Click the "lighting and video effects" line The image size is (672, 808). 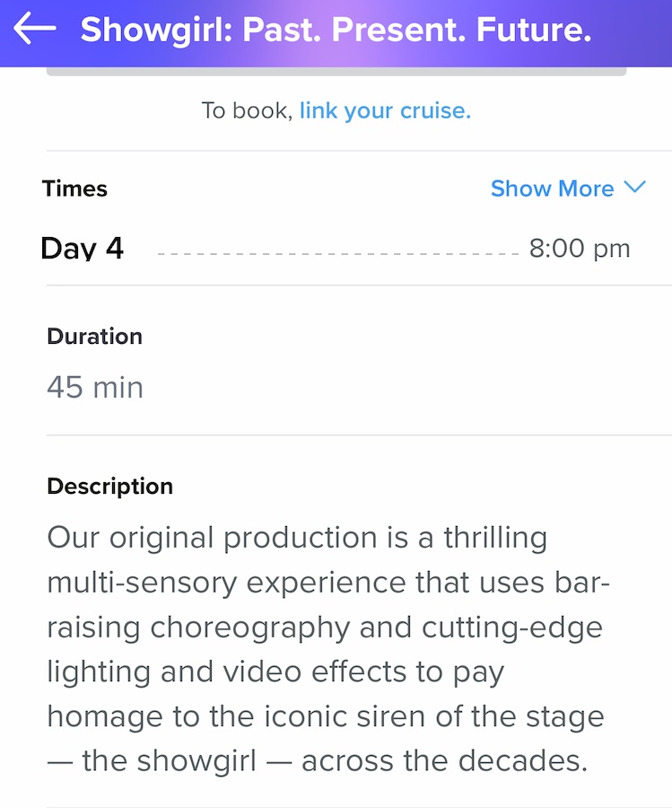275,672
